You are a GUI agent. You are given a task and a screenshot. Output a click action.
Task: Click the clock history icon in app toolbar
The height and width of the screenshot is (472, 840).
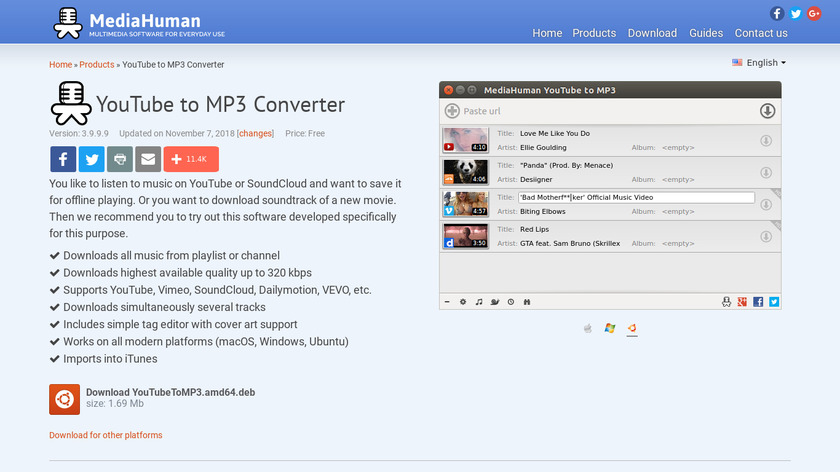[x=511, y=302]
